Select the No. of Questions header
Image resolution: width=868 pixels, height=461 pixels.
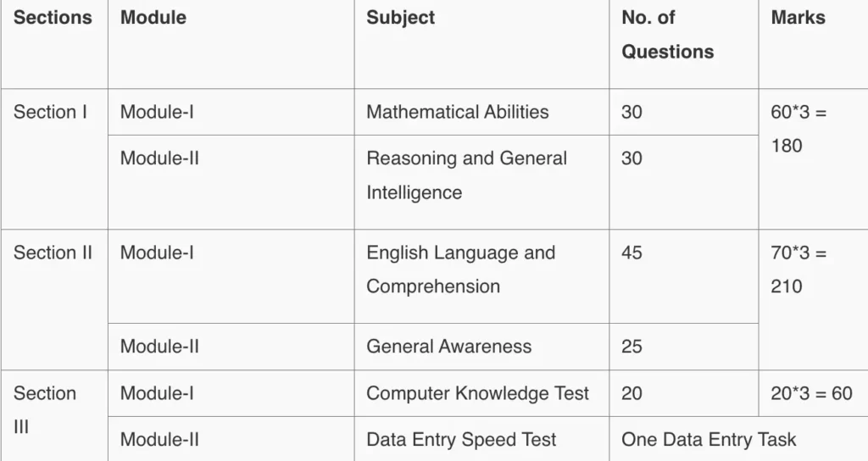coord(667,35)
